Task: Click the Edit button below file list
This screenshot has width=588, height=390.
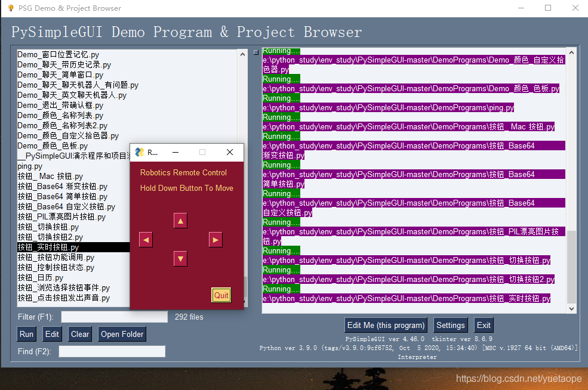Action: [52, 334]
